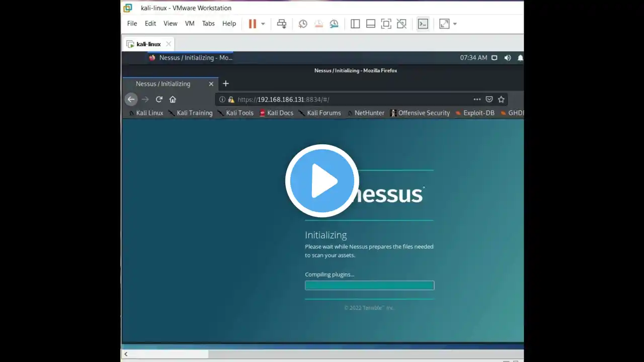Open the Exploit-DB bookmark
644x362 pixels.
(x=475, y=113)
